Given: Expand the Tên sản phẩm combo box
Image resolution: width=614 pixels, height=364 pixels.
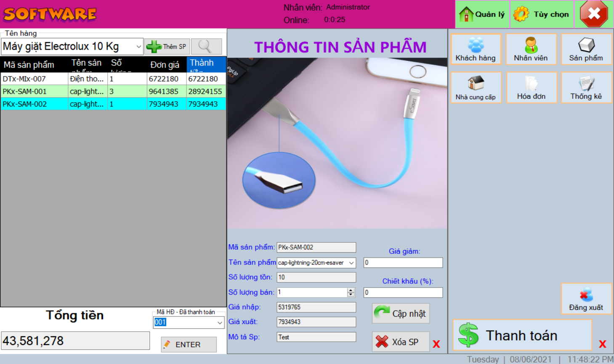Looking at the screenshot, I should tap(351, 263).
